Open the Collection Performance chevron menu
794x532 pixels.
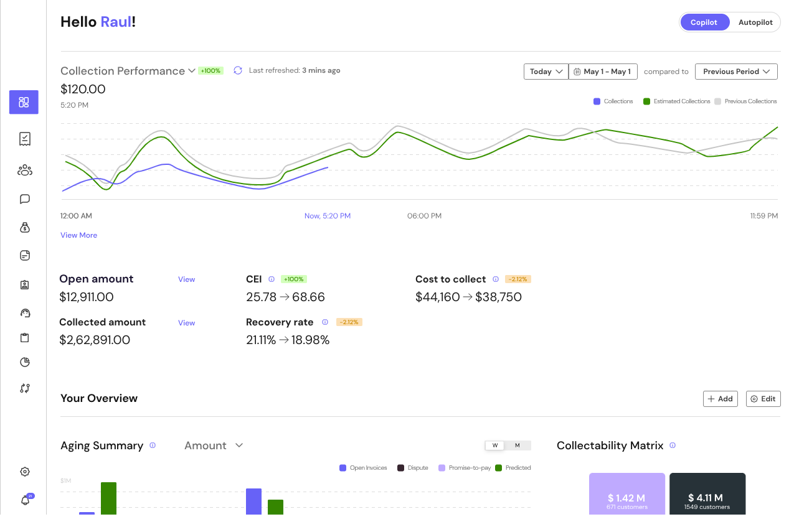click(191, 70)
